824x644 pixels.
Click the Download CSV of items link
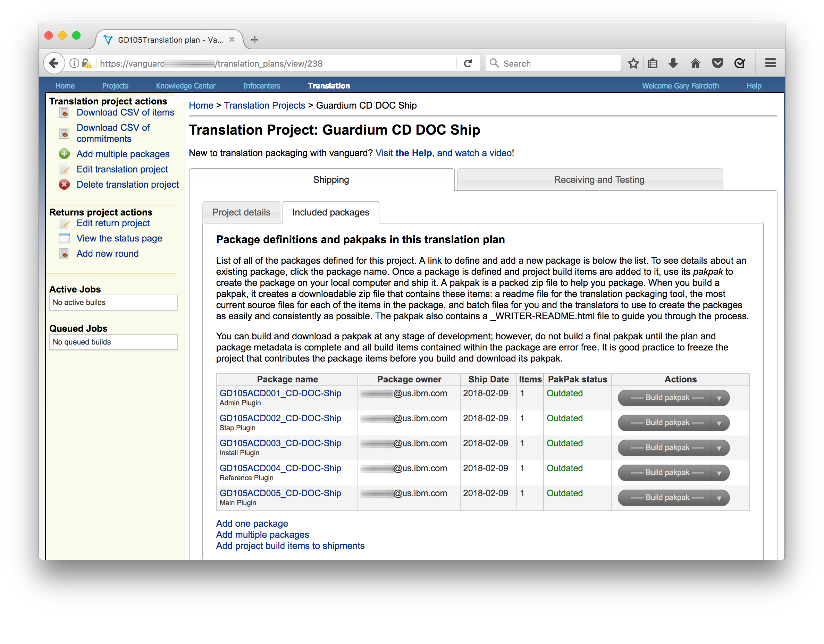click(x=125, y=112)
